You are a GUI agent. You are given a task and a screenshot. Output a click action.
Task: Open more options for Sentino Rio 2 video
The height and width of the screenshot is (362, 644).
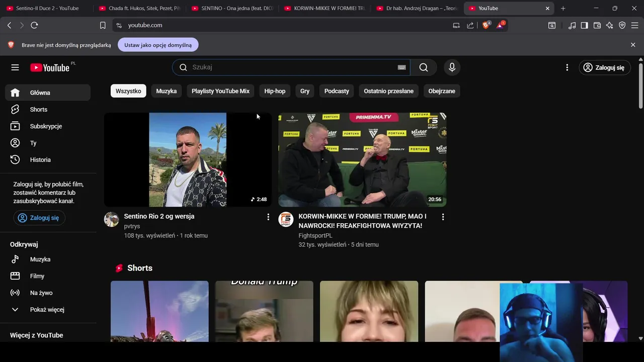(268, 217)
